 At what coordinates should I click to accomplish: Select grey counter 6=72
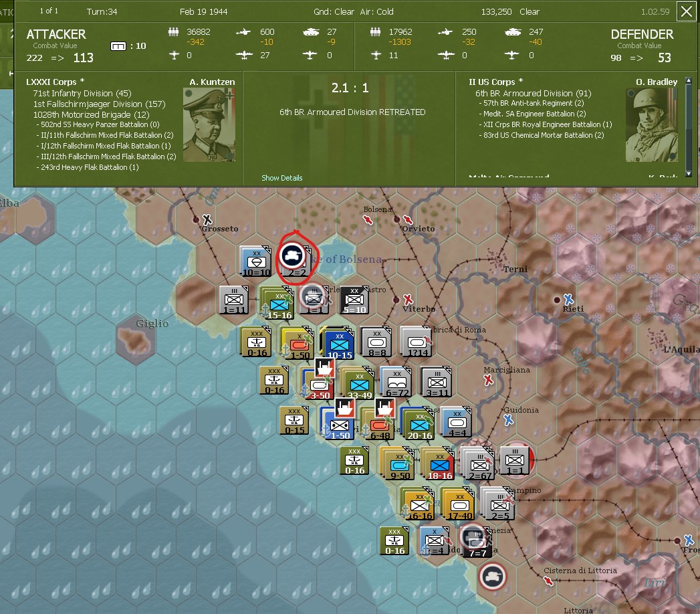(x=396, y=382)
